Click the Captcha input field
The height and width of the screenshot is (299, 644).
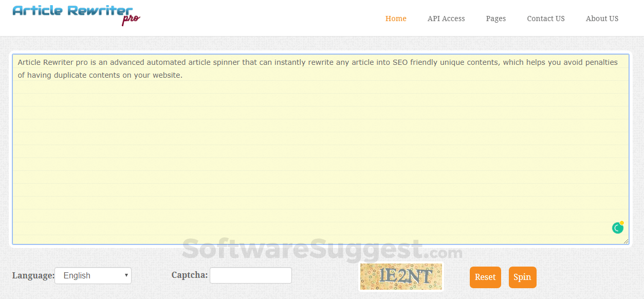pyautogui.click(x=250, y=275)
